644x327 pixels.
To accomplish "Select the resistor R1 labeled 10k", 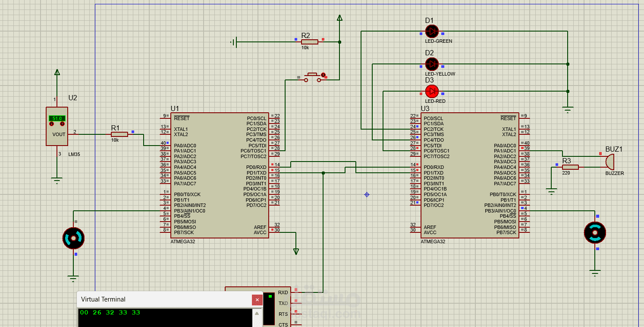I will tap(119, 134).
